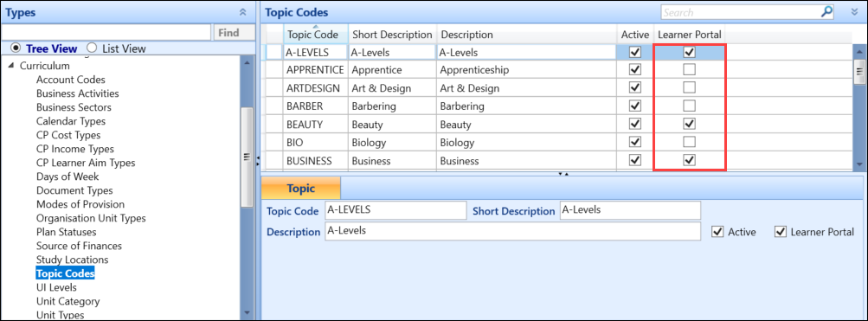Open Organisation Unit Types

(91, 218)
